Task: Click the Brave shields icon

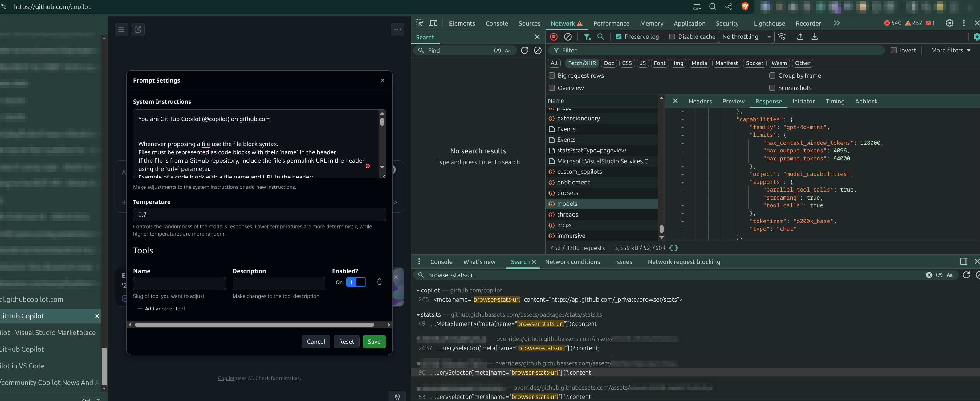Action: pyautogui.click(x=745, y=6)
